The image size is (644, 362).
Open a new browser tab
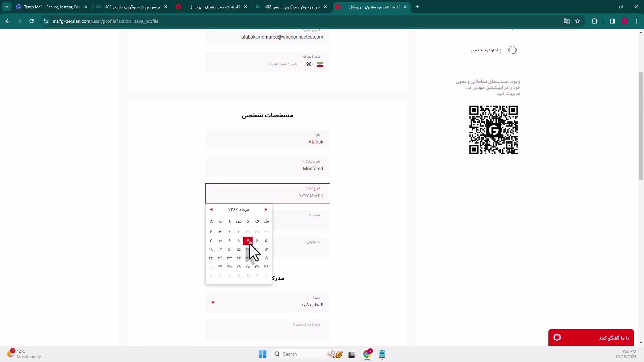click(x=417, y=7)
